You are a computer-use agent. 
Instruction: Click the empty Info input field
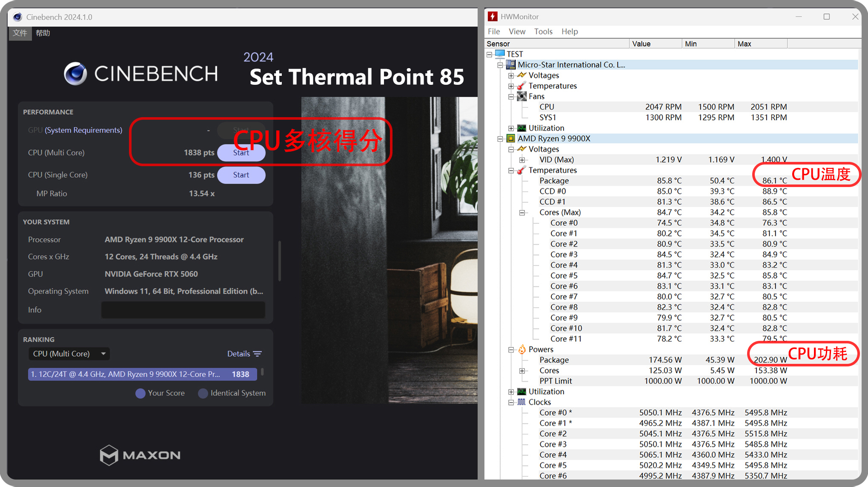click(183, 310)
